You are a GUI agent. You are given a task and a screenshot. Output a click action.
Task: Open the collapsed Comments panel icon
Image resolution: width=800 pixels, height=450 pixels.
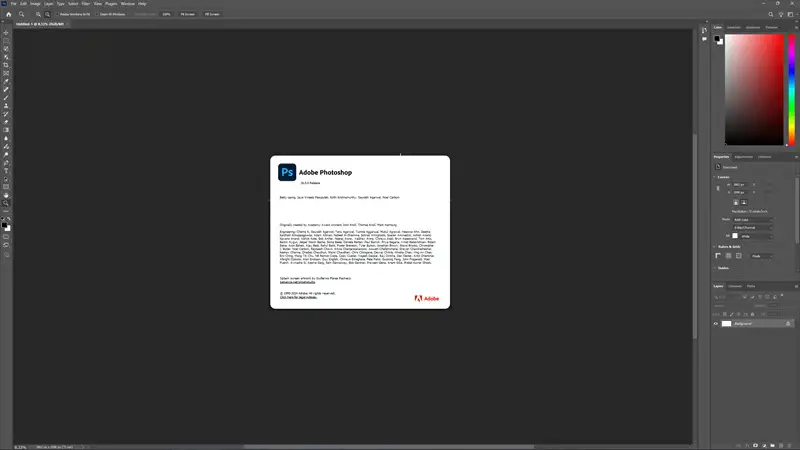pyautogui.click(x=704, y=39)
